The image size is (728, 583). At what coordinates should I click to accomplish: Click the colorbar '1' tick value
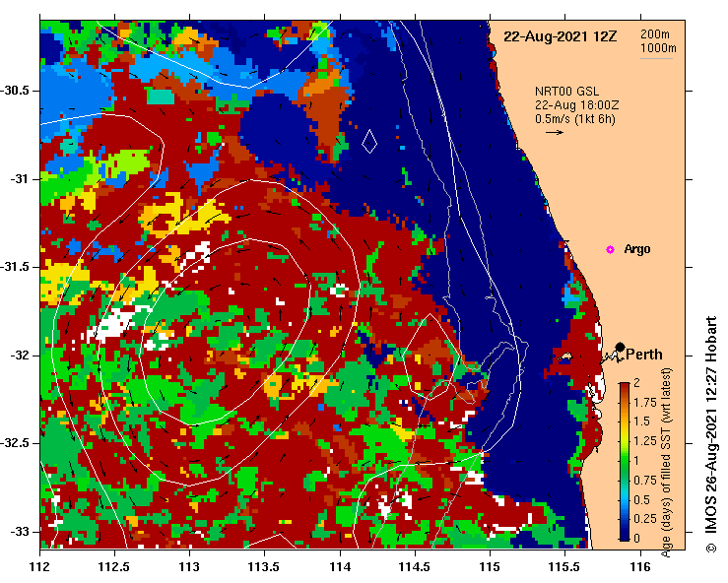[636, 461]
